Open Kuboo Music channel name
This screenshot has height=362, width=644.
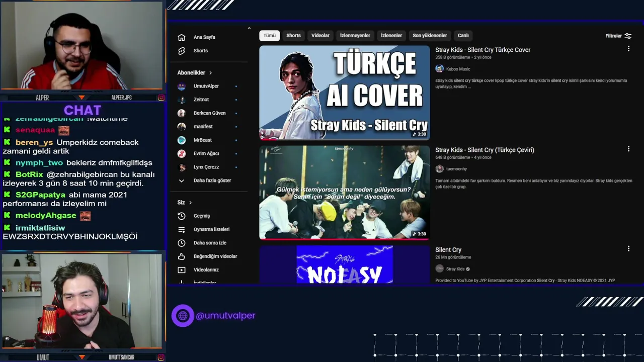click(x=458, y=69)
